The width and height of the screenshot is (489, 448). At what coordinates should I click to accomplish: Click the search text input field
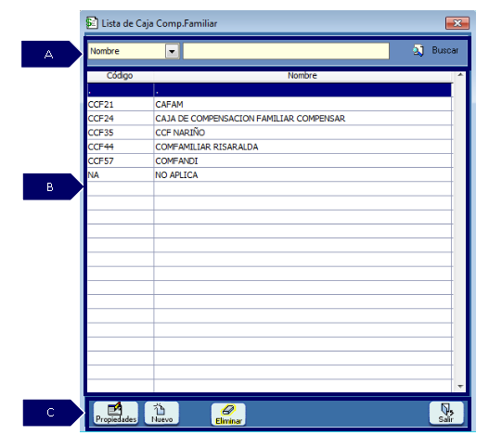tap(286, 51)
